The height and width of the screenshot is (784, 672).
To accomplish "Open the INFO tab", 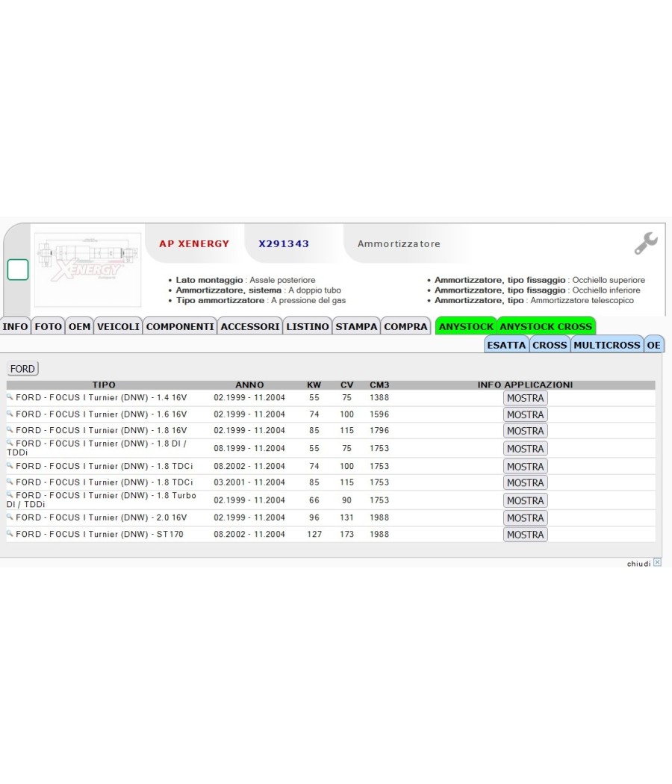I will pos(15,326).
